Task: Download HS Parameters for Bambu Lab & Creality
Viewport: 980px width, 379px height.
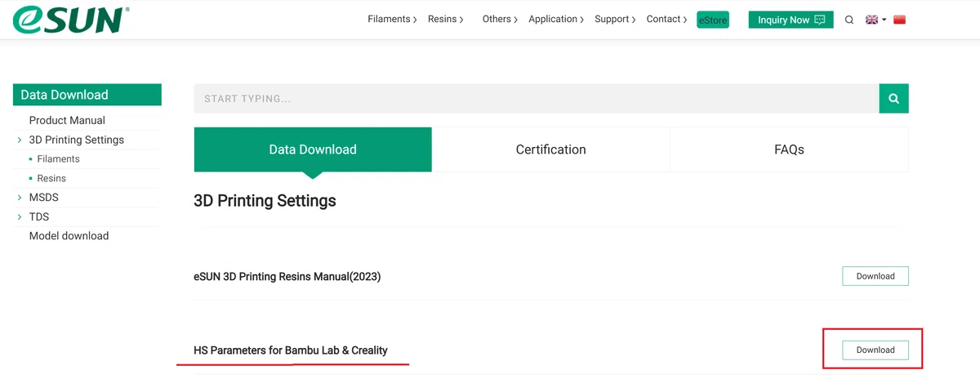Action: pyautogui.click(x=875, y=350)
